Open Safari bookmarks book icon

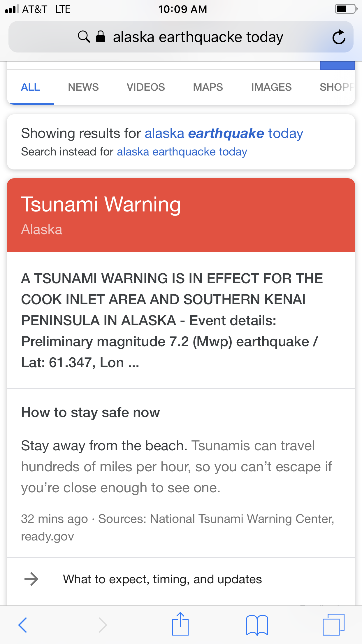pyautogui.click(x=257, y=625)
